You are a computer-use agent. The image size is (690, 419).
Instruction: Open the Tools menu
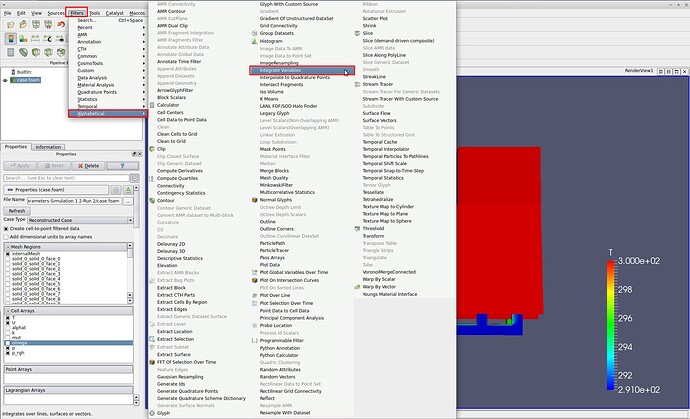pyautogui.click(x=95, y=13)
